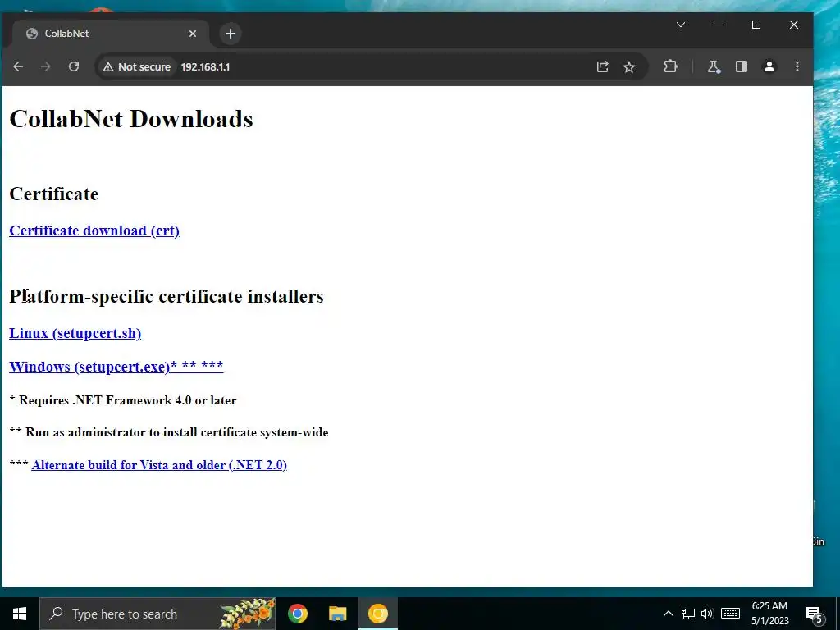The image size is (840, 630).
Task: Click Run as administrator note text
Action: tap(169, 432)
